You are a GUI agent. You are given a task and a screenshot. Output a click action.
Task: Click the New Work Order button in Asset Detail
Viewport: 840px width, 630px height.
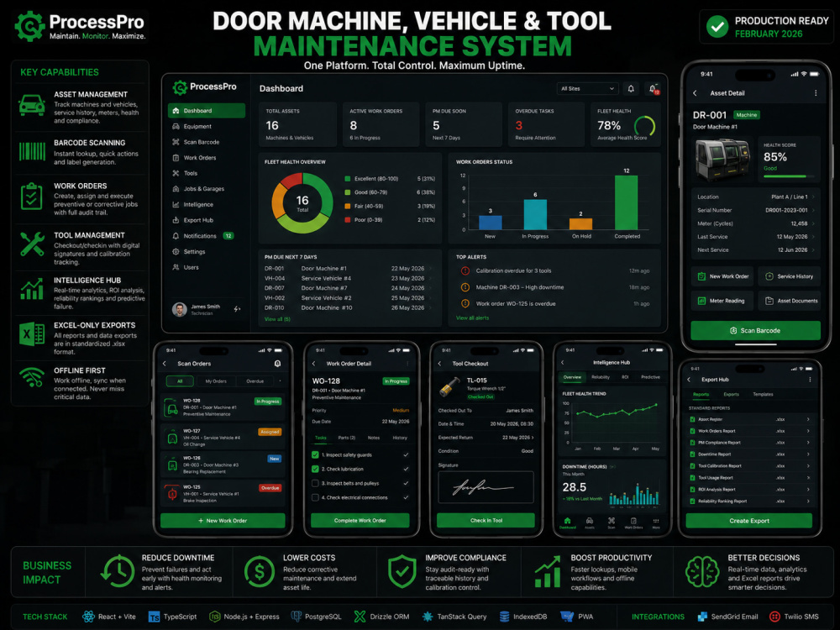722,276
